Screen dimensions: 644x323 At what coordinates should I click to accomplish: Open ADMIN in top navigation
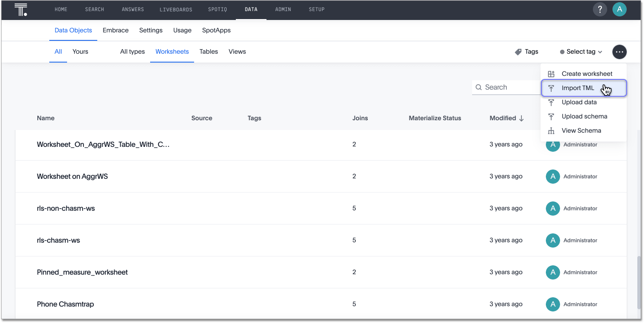(283, 9)
